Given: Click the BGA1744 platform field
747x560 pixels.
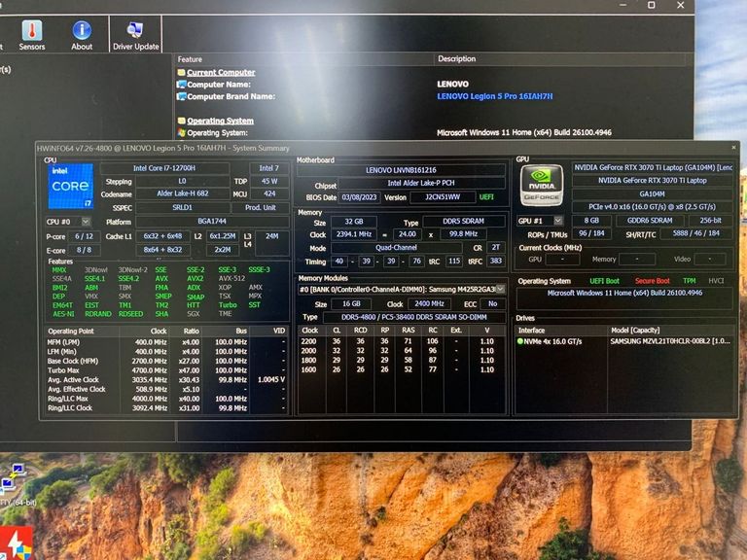Looking at the screenshot, I should 212,221.
